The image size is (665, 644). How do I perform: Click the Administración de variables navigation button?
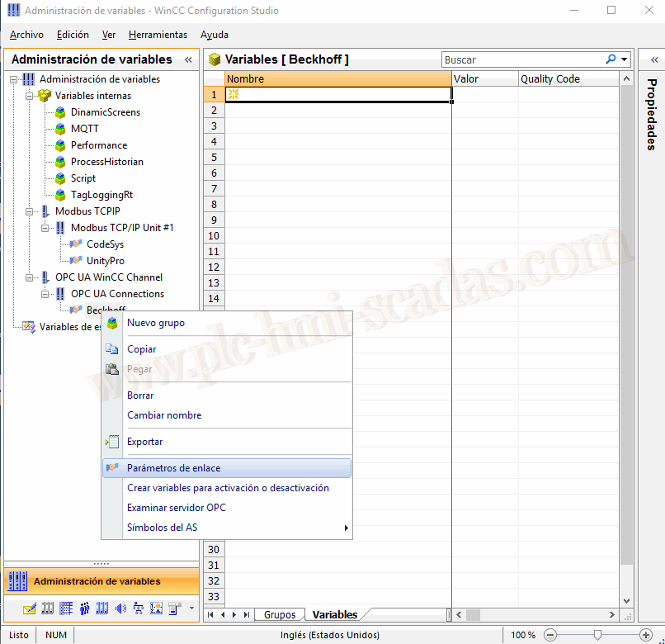(x=97, y=581)
